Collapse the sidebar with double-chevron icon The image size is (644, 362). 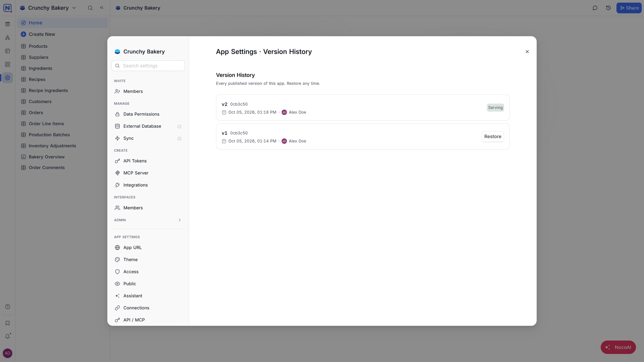click(102, 8)
